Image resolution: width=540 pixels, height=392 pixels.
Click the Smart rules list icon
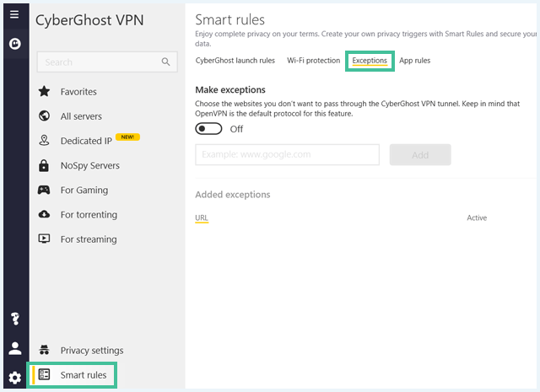coord(44,374)
